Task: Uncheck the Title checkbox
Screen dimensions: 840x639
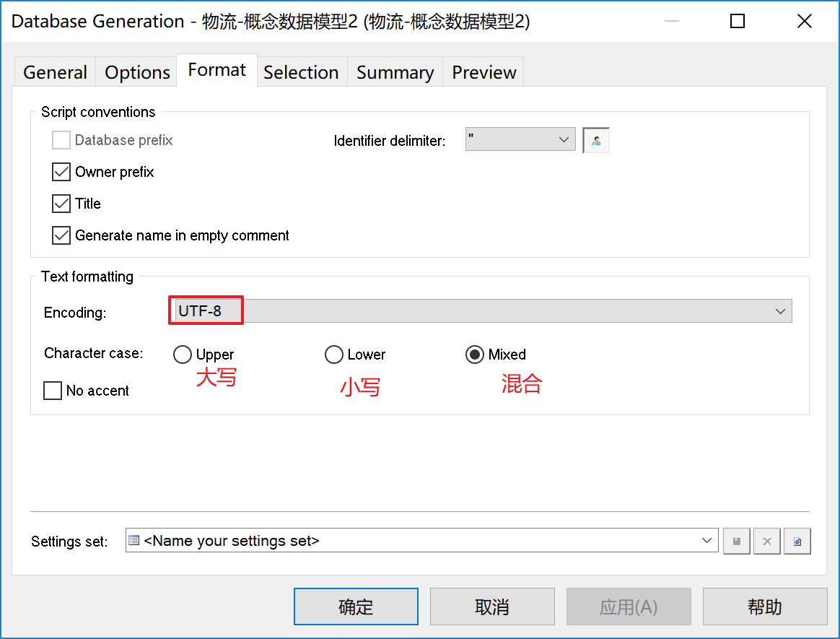Action: click(x=61, y=204)
